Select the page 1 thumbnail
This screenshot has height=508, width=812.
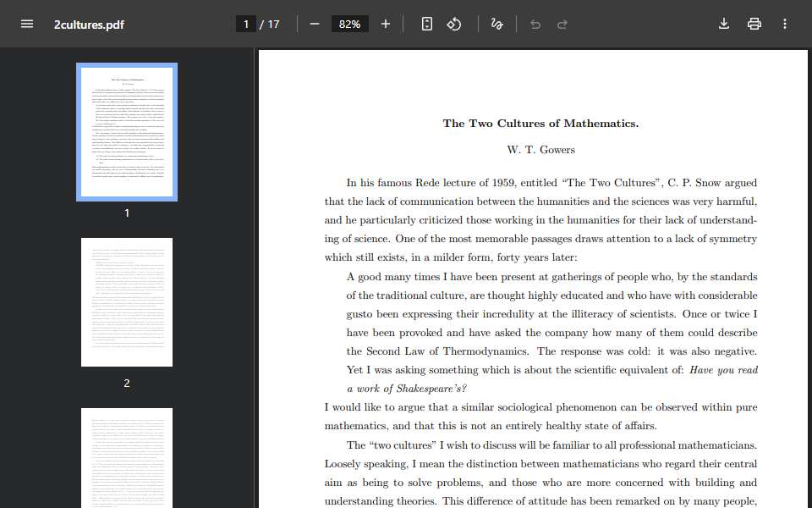127,132
